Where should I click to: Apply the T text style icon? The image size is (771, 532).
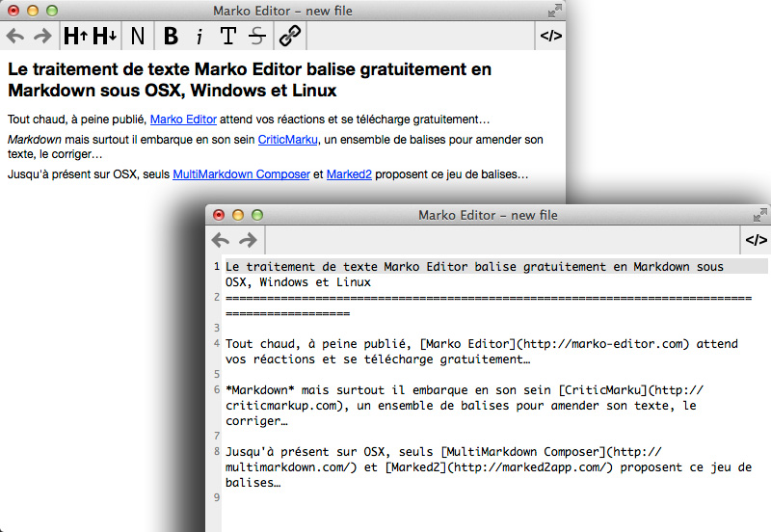[228, 36]
